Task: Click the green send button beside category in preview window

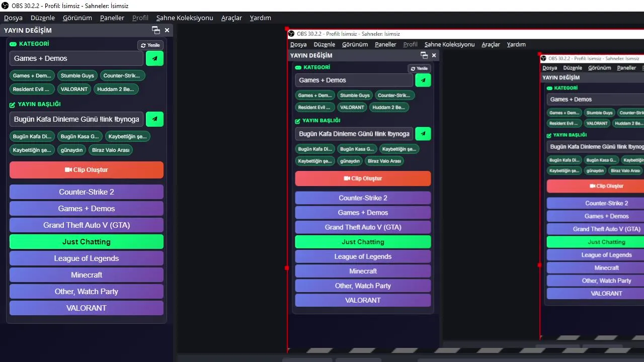Action: [x=423, y=80]
